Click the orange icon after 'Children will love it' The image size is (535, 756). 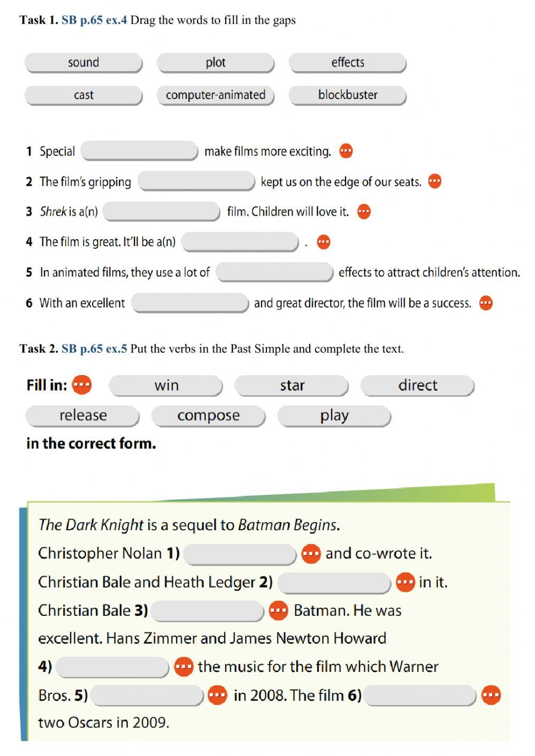[x=364, y=211]
